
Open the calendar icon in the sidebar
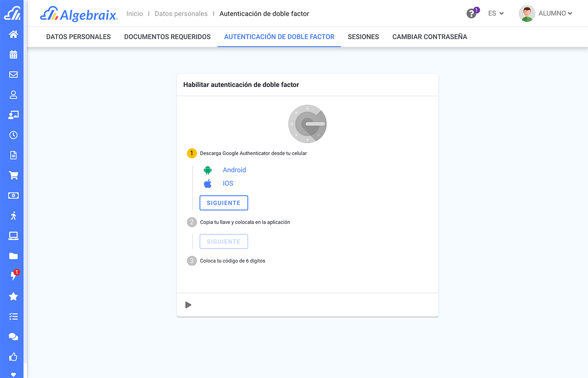click(13, 54)
